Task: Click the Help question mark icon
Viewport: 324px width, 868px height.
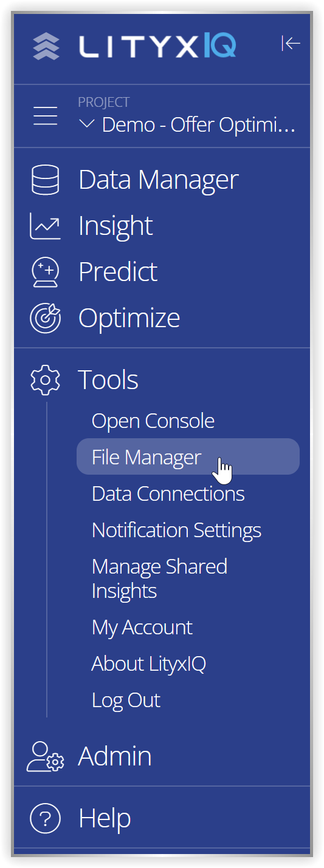Action: click(x=45, y=818)
